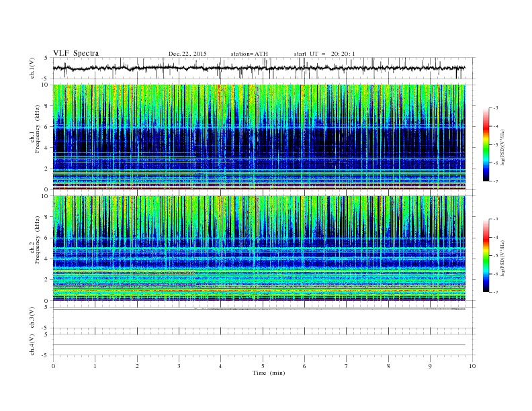Click the '-7' value on ch.2 colorbar
The height and width of the screenshot is (411, 532).
[x=496, y=292]
